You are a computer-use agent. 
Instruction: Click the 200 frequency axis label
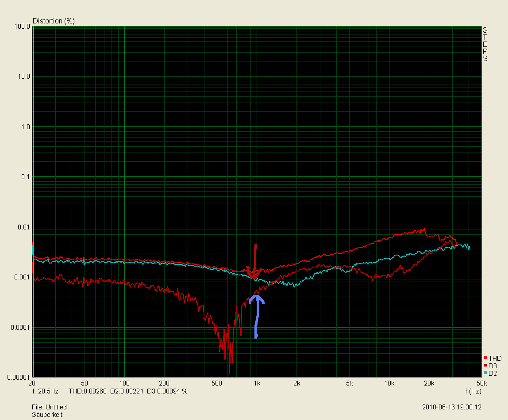tap(164, 383)
